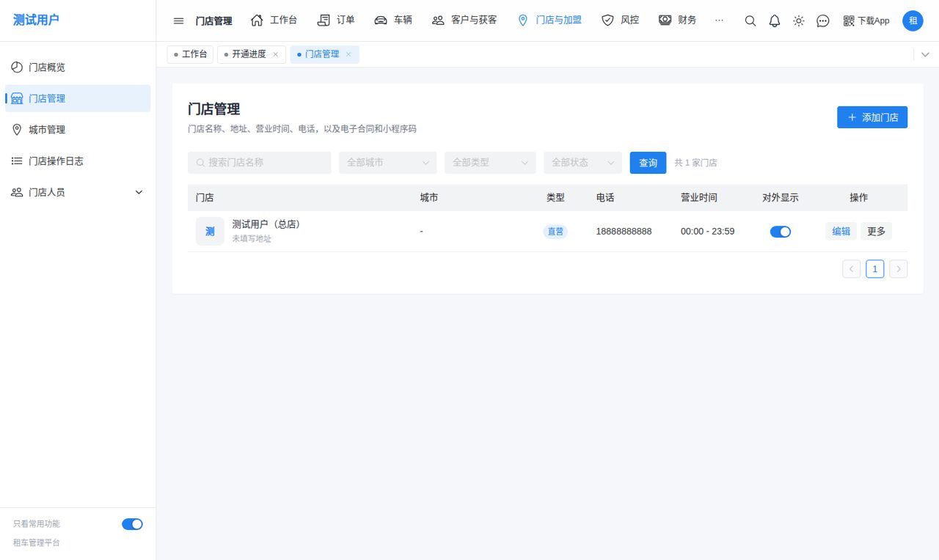Screen dimensions: 939x560
Task: Open the 客户与获客 menu
Action: pos(464,21)
